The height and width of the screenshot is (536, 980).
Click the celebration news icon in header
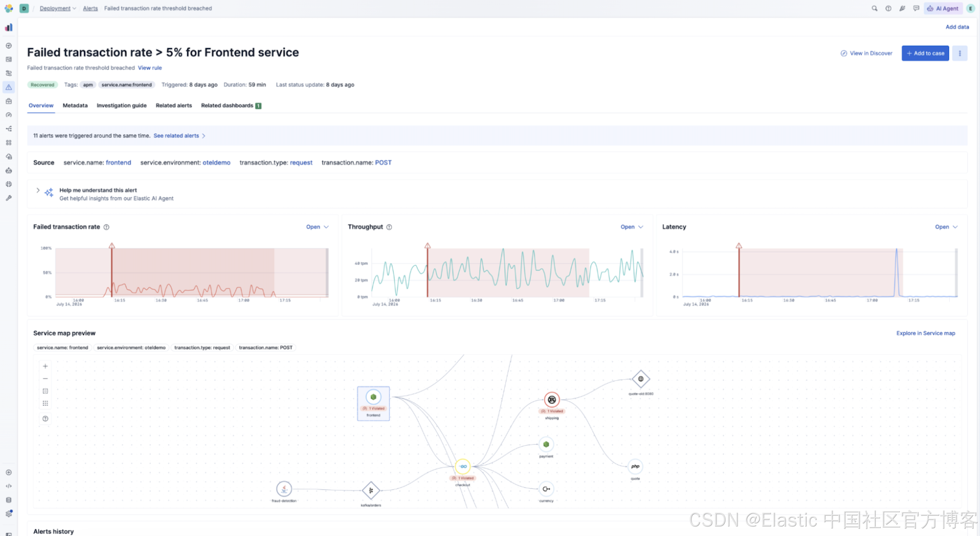coord(902,8)
